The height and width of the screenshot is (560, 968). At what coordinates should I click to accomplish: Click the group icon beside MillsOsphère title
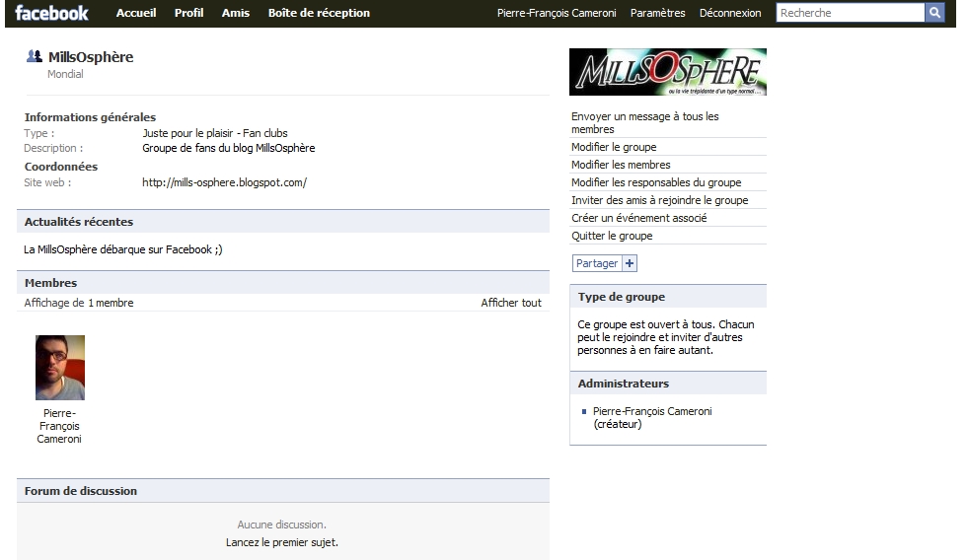click(34, 56)
